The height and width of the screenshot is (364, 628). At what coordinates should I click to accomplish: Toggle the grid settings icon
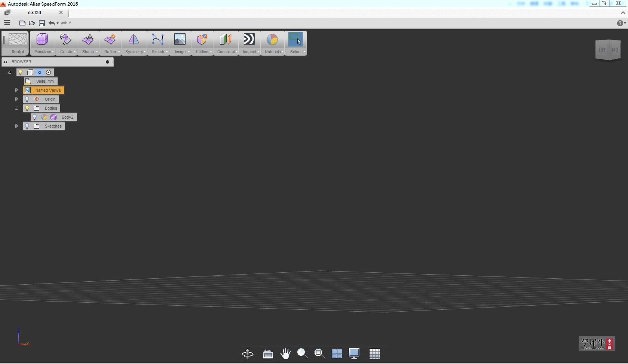(x=374, y=354)
